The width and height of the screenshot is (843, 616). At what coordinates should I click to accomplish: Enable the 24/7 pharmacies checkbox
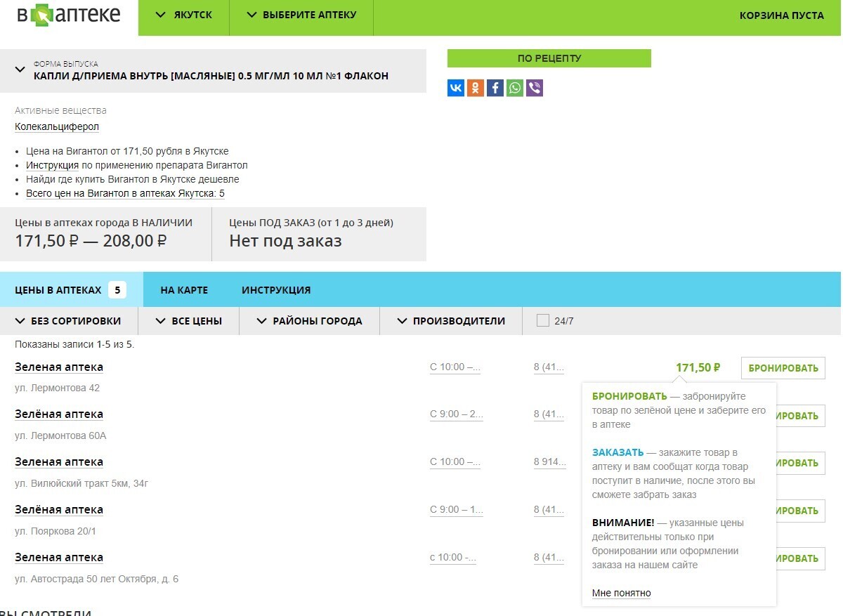click(542, 320)
